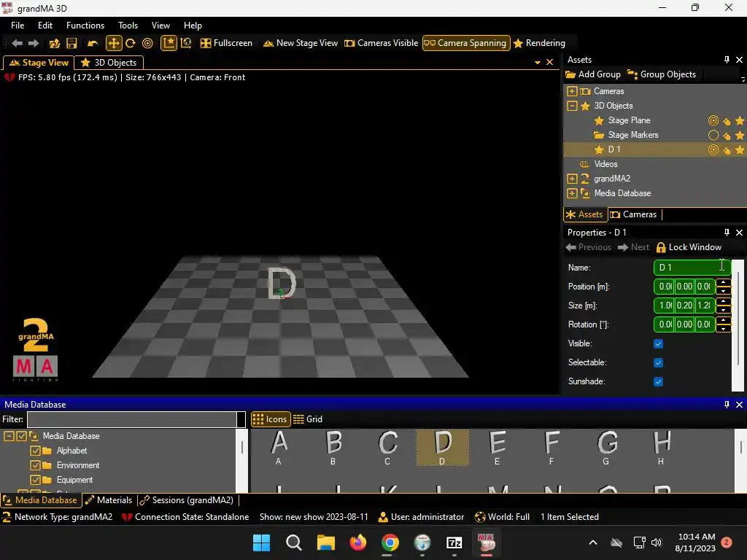747x560 pixels.
Task: Click the concentric circles target toolbar icon
Action: pyautogui.click(x=147, y=43)
